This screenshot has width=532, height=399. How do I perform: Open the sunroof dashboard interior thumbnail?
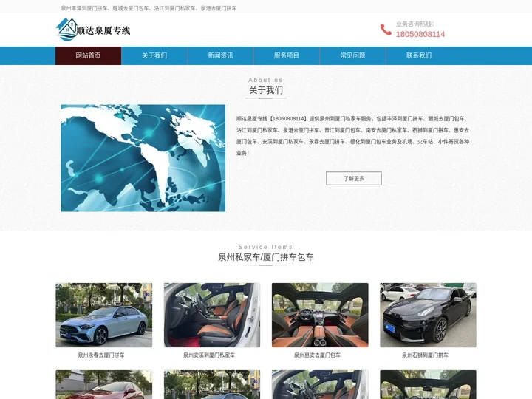(320, 315)
